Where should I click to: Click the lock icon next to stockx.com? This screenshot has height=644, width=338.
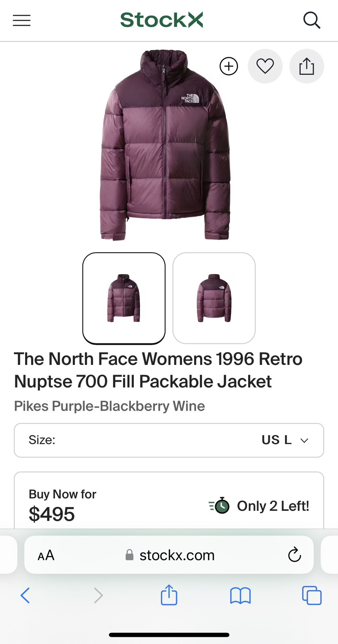tap(129, 555)
